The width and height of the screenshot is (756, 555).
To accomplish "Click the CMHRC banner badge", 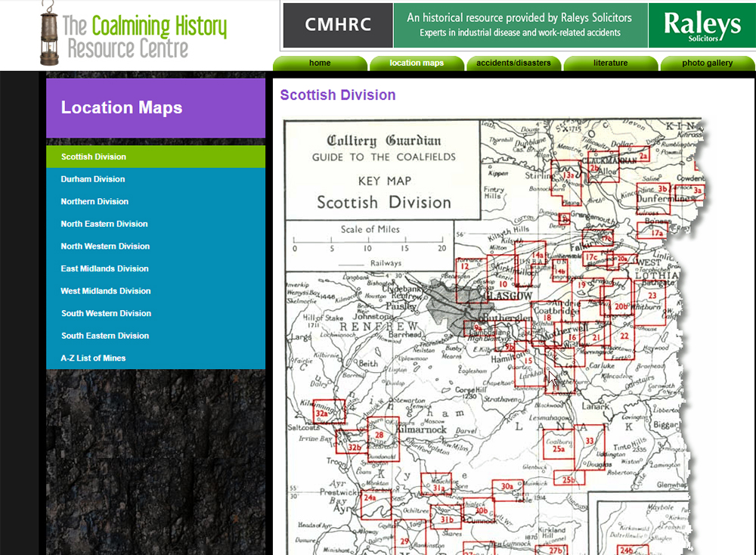I will point(338,25).
